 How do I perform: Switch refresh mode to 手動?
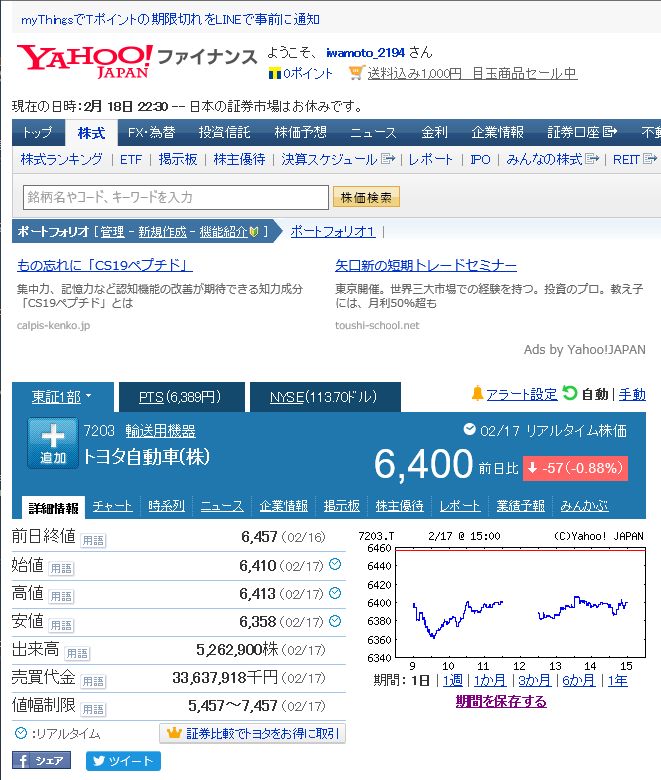click(x=632, y=394)
